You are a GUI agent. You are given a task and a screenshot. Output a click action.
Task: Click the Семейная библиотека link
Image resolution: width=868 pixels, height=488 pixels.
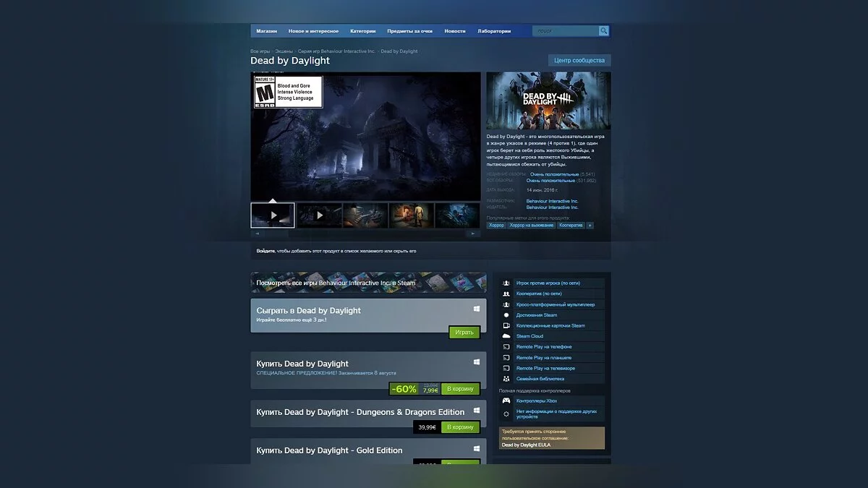click(x=540, y=379)
